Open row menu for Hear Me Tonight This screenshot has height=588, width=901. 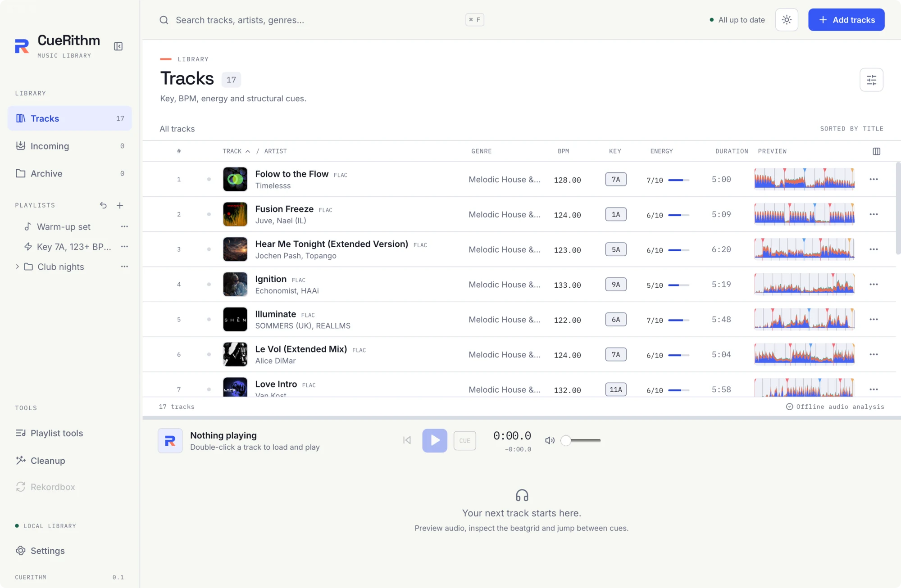pos(874,249)
